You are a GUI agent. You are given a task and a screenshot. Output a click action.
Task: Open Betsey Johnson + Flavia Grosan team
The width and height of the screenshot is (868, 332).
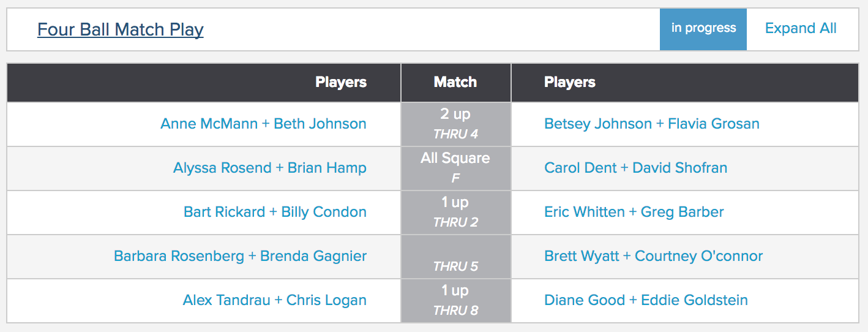coord(652,124)
